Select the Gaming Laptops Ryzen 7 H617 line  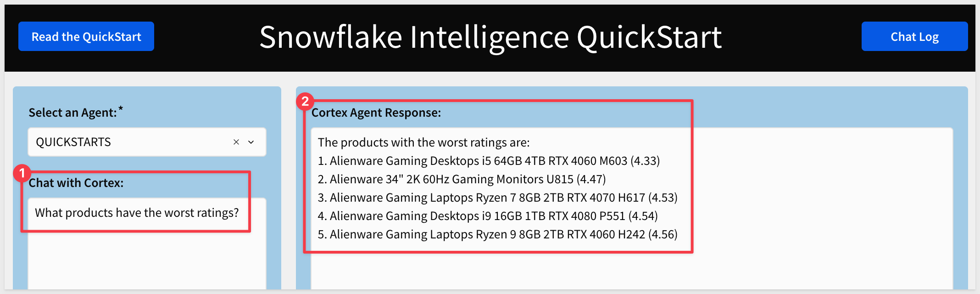point(497,198)
